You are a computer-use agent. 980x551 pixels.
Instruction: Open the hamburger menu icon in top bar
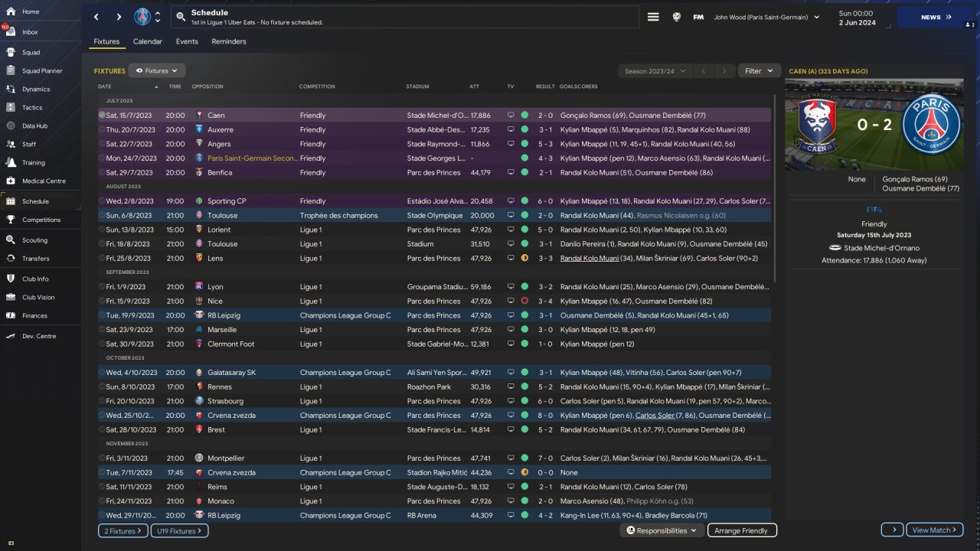click(x=653, y=17)
